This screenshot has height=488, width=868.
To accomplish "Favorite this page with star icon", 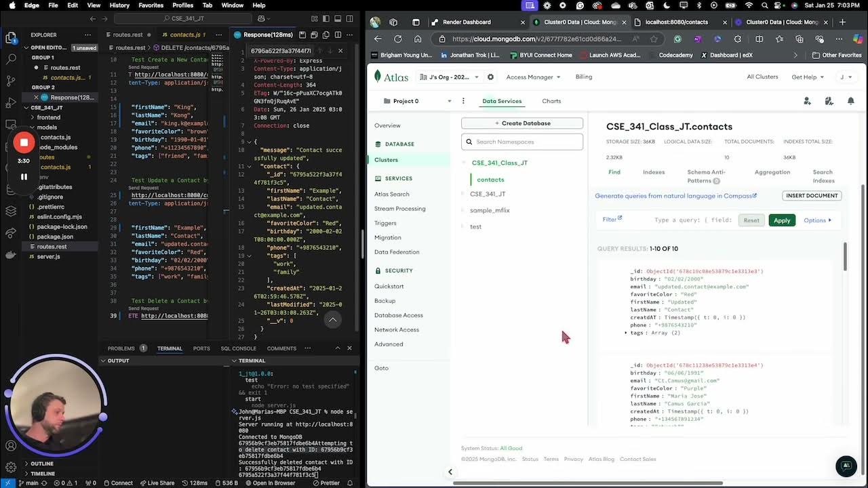I will pyautogui.click(x=654, y=39).
